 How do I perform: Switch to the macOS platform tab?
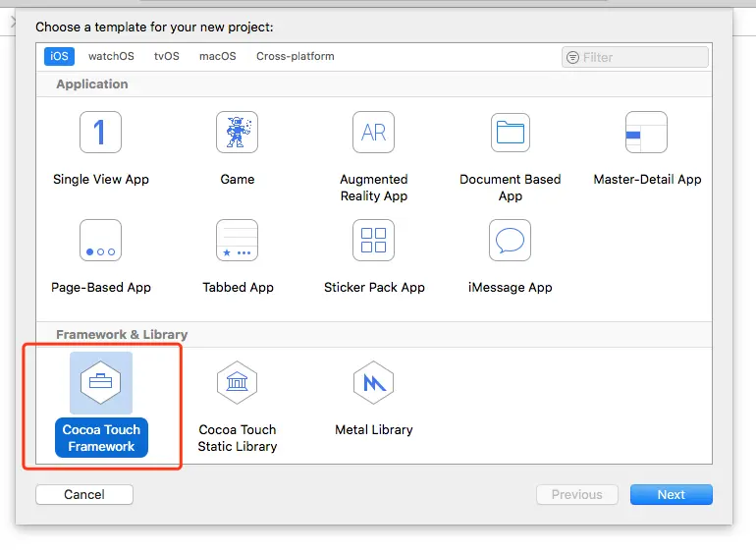[x=217, y=56]
